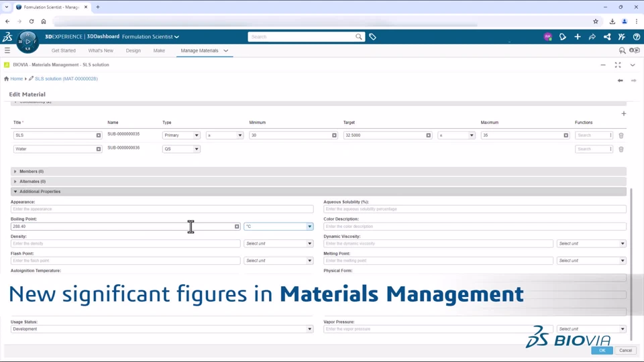Click the form's vertical scrollbar
Viewport: 644px width, 362px height.
click(632, 263)
